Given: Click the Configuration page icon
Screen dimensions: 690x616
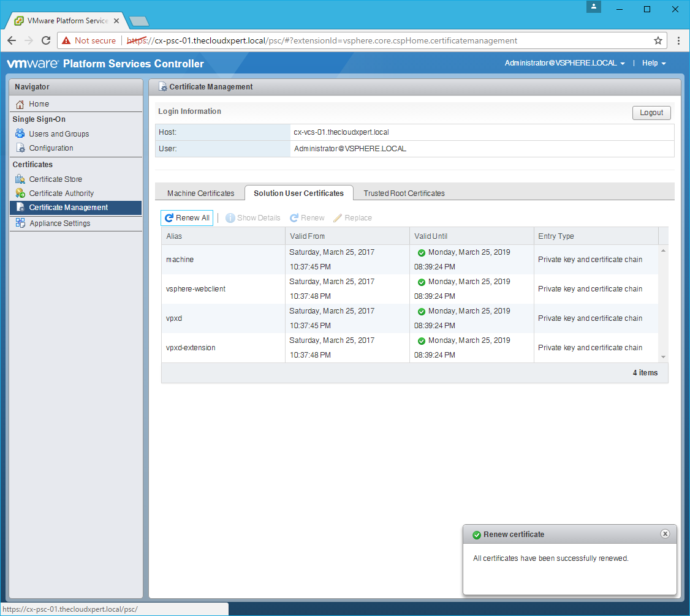Looking at the screenshot, I should coord(20,148).
